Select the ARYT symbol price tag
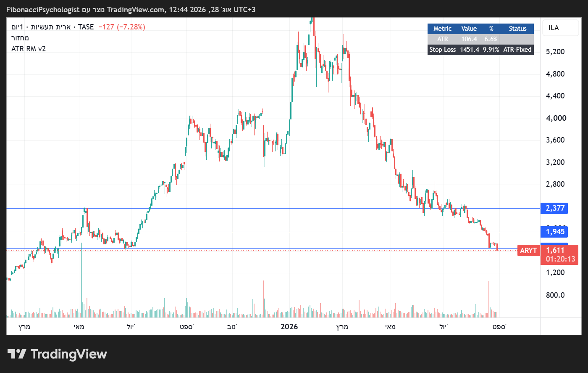This screenshot has height=373, width=588. tap(528, 251)
